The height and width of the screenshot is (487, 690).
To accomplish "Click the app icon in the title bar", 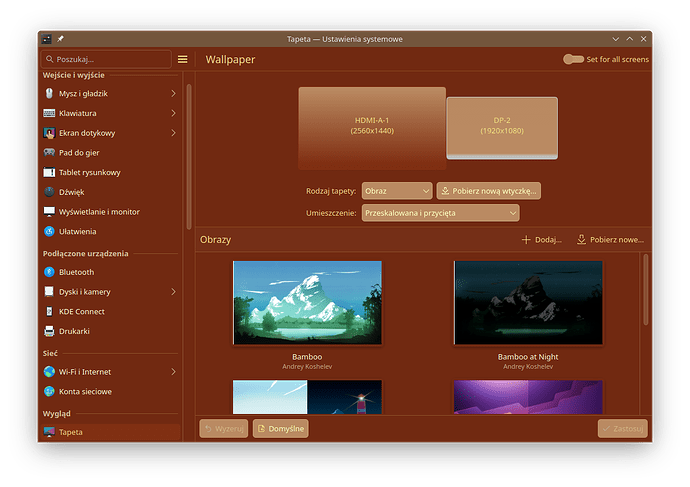I will tap(47, 39).
